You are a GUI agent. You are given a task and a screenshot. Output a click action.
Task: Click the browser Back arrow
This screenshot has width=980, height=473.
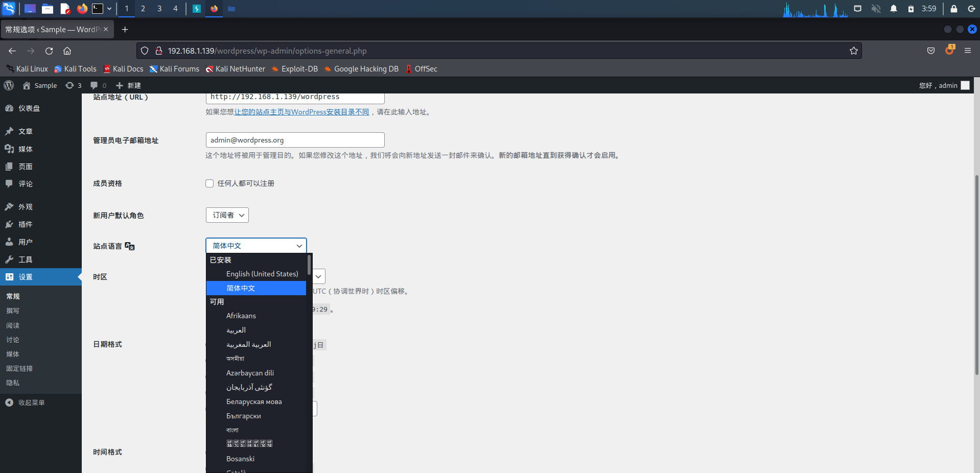[x=12, y=51]
